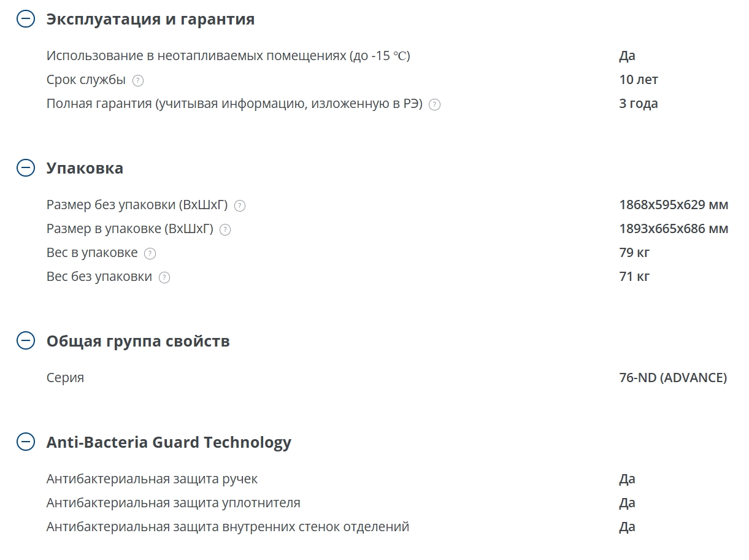Collapse the Общая группа свойств section
Viewport: 749px width, 560px height.
26,341
